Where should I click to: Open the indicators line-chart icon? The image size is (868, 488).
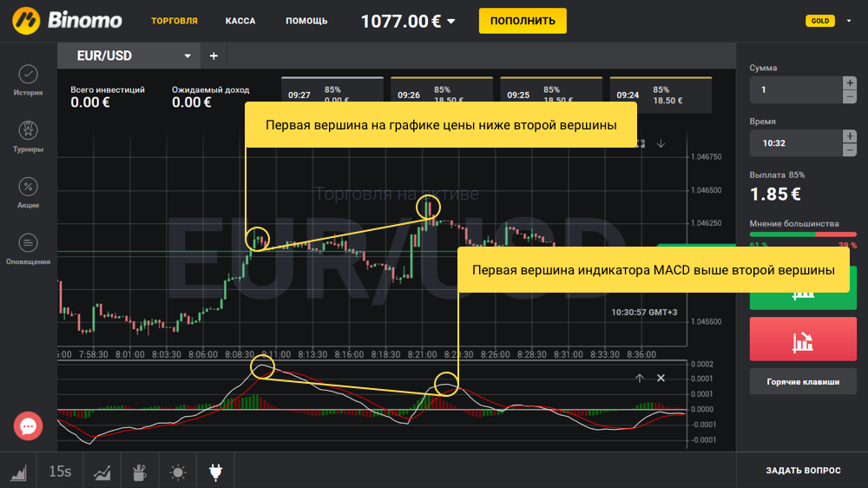coord(102,472)
